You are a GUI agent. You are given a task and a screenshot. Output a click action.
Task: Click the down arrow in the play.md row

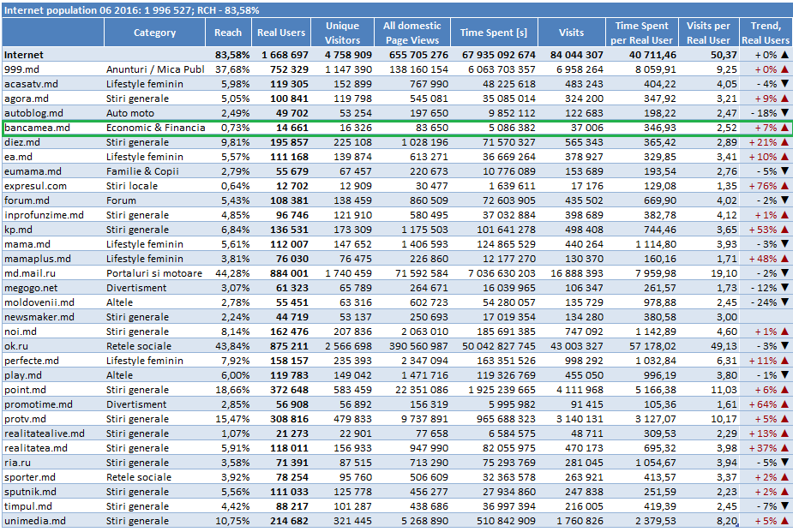tap(784, 375)
